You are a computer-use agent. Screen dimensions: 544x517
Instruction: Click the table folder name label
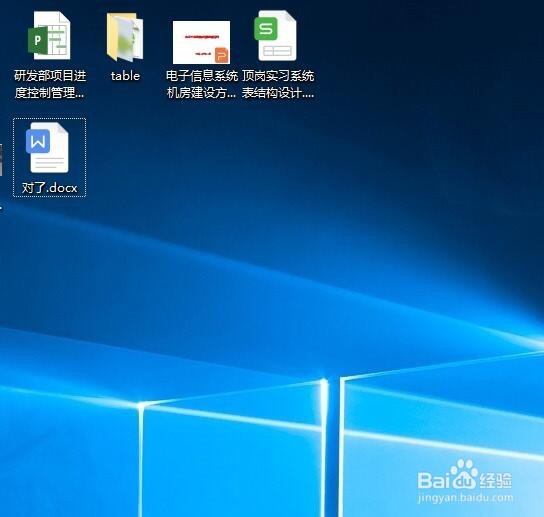(125, 76)
